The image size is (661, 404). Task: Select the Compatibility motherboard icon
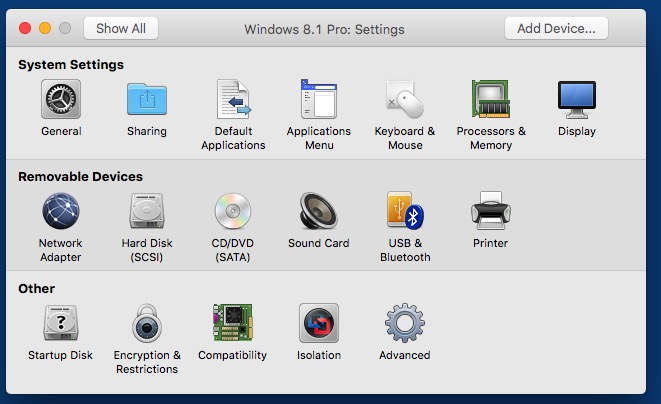pos(233,323)
